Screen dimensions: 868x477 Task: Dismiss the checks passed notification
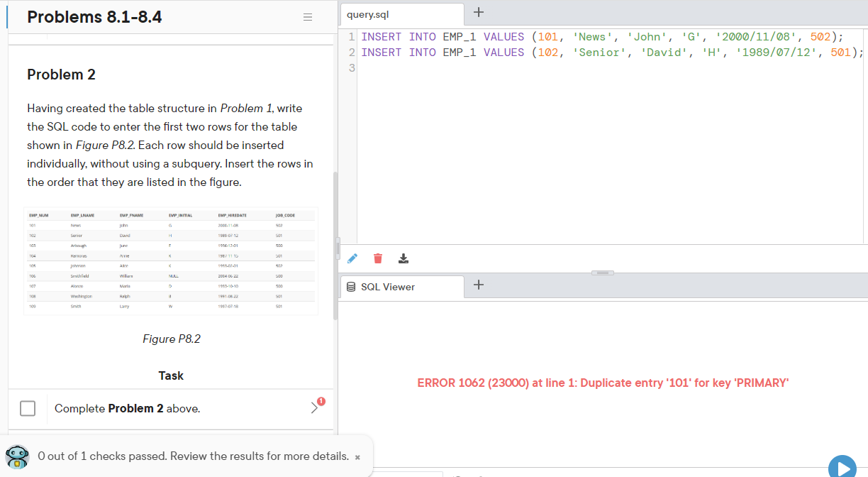(357, 456)
